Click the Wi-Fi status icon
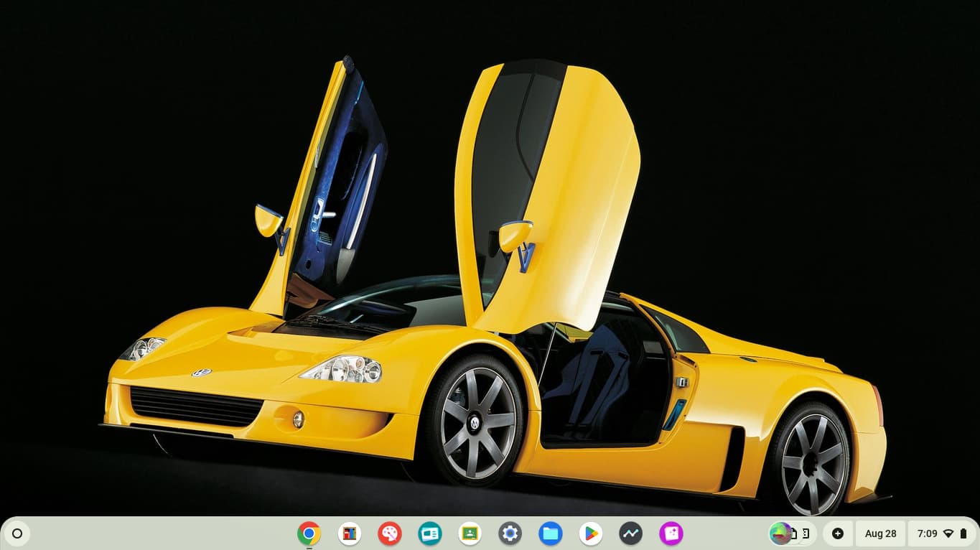The image size is (980, 550). click(948, 533)
